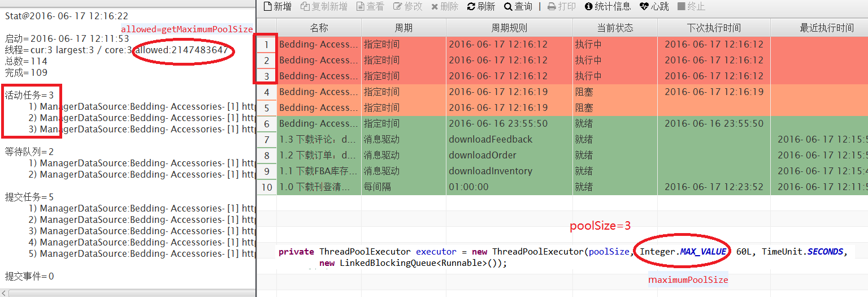This screenshot has width=868, height=297.
Task: Click the 下次执行时间 column header
Action: coord(714,28)
